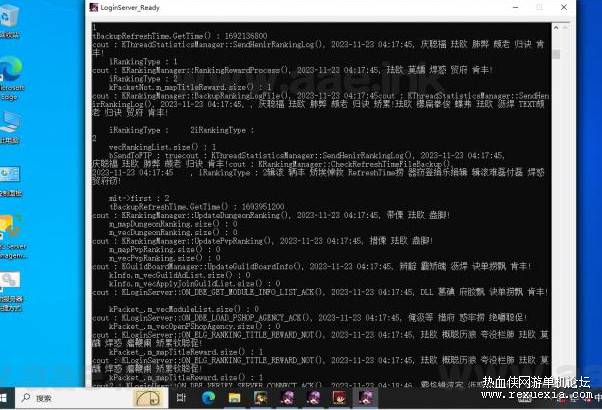The width and height of the screenshot is (602, 410).
Task: Select the SQL Server Management desktop shortcut
Action: 12,236
